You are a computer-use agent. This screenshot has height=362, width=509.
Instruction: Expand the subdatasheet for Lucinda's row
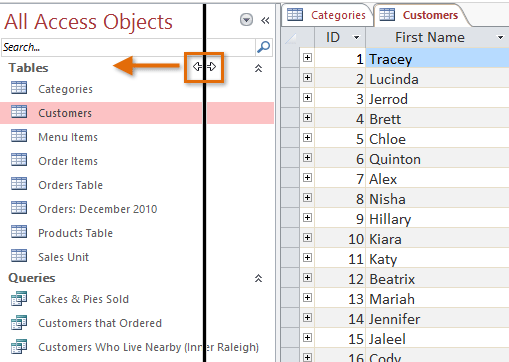307,78
